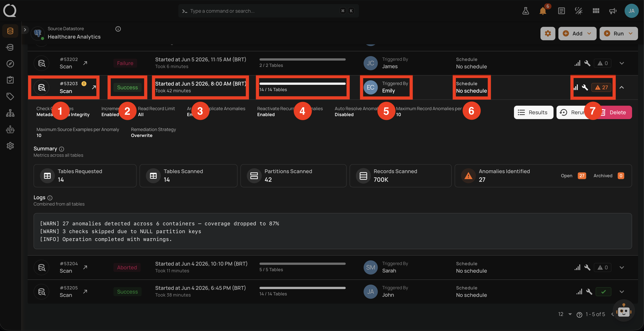Open notifications bell with 6 badge

pos(543,11)
